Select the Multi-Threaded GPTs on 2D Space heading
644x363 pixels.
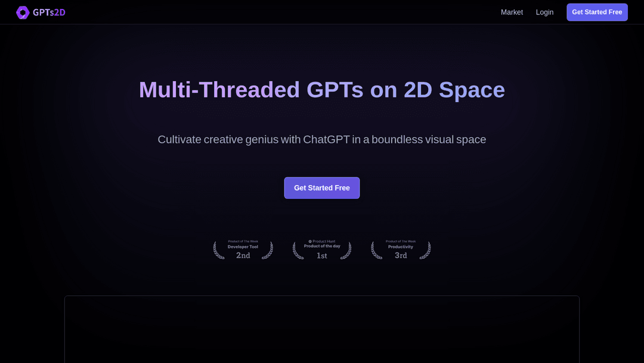point(322,90)
